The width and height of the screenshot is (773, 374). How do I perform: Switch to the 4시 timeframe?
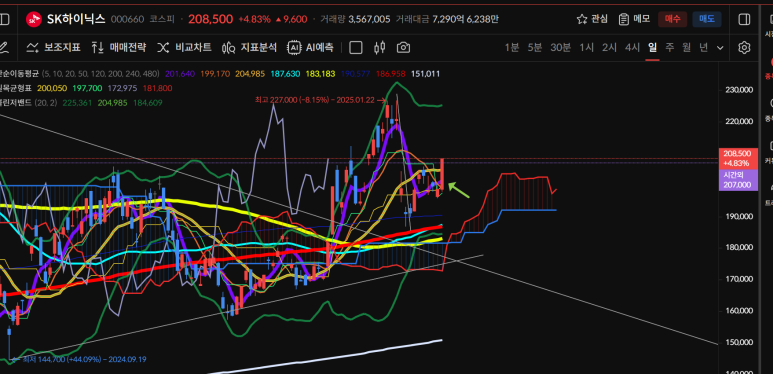click(632, 48)
